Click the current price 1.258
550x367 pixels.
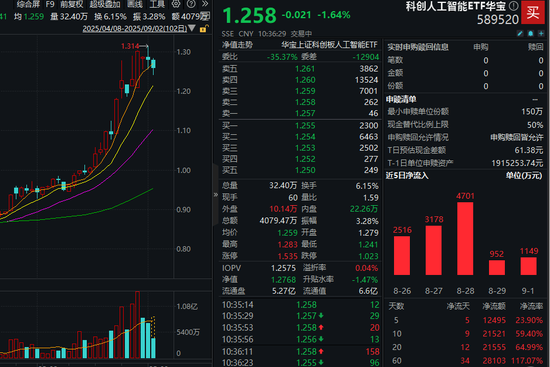[249, 16]
